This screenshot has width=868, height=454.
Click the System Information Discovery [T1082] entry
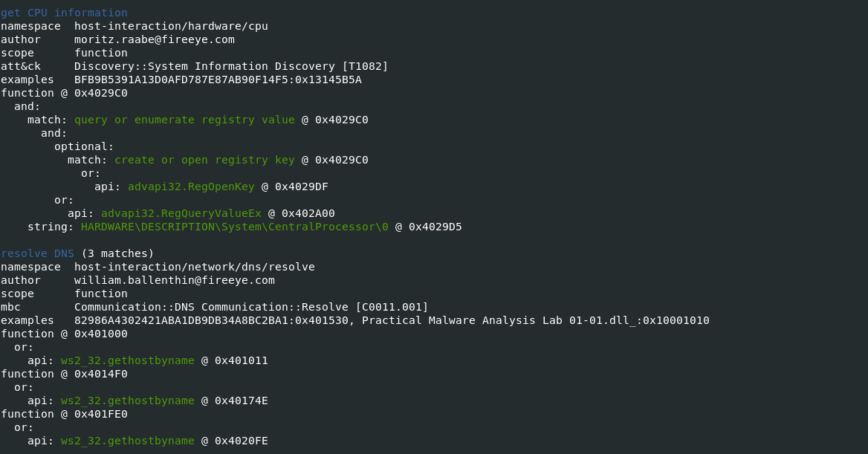tap(231, 66)
